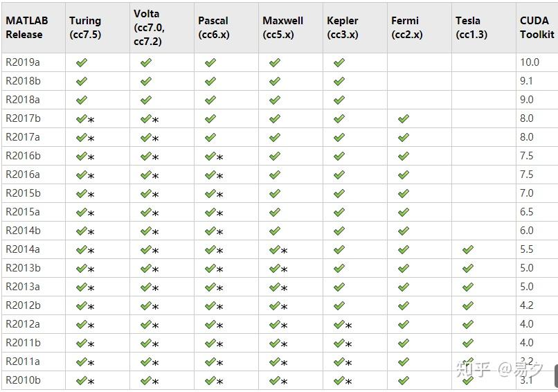Click CUDA Toolkit version 10.0 cell
This screenshot has height=392, width=558.
(x=530, y=62)
